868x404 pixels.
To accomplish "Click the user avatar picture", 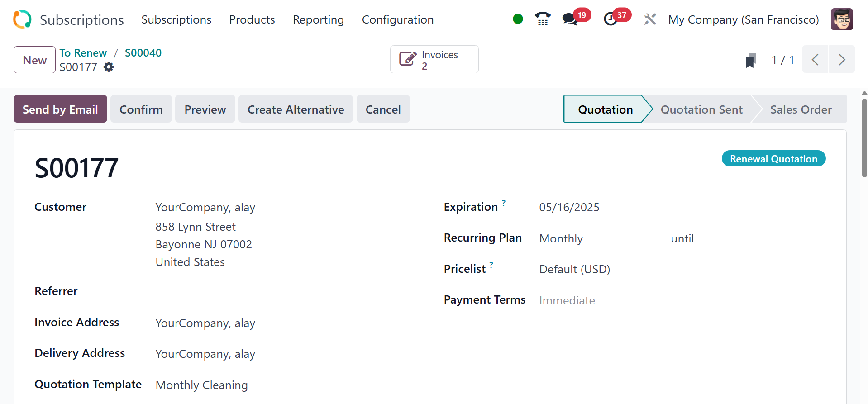I will [x=842, y=19].
